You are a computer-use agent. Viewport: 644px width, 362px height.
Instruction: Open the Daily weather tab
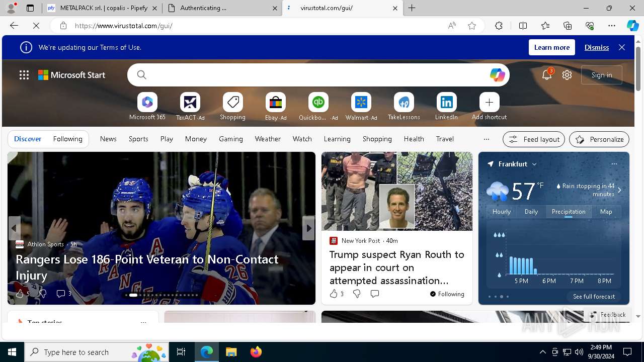click(x=531, y=212)
